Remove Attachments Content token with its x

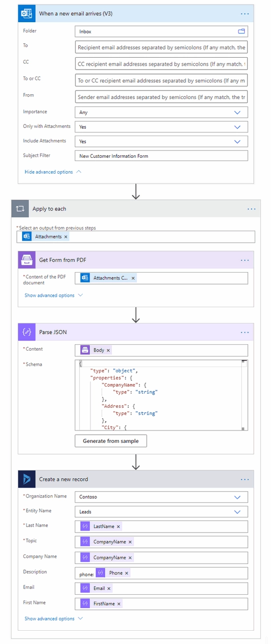pyautogui.click(x=133, y=278)
